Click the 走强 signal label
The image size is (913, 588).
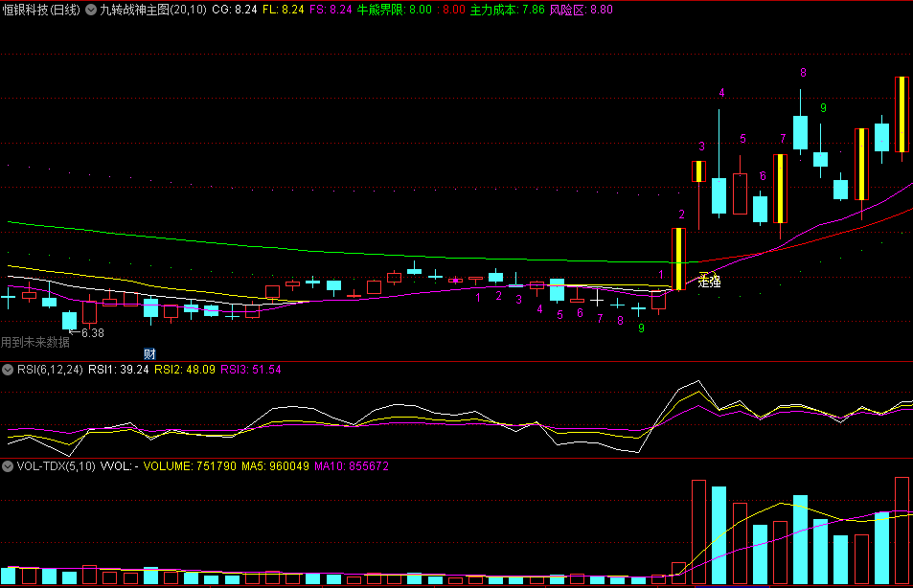(709, 282)
